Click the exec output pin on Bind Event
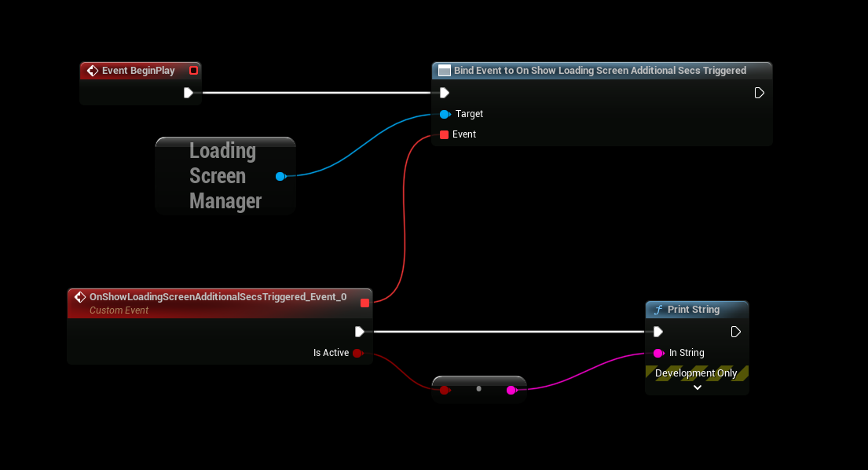 tap(759, 93)
